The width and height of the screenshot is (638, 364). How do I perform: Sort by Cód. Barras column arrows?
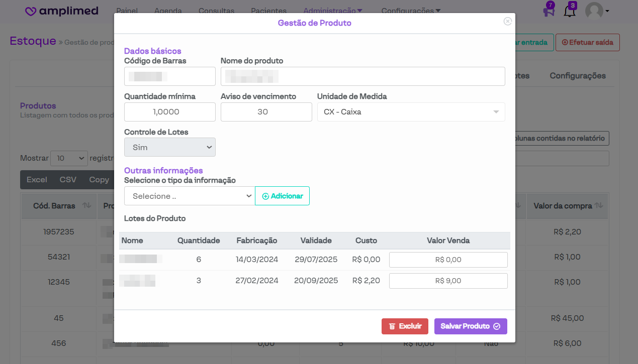[x=86, y=205]
